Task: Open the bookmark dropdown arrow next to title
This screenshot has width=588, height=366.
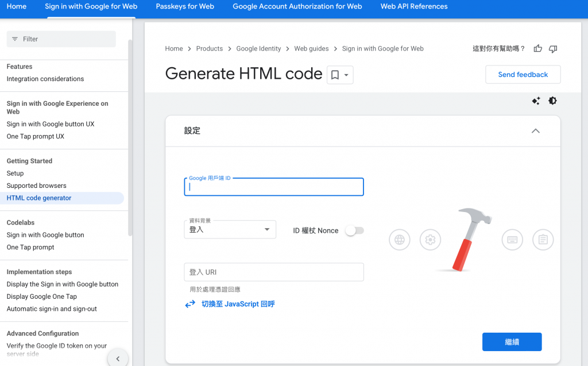Action: point(346,75)
